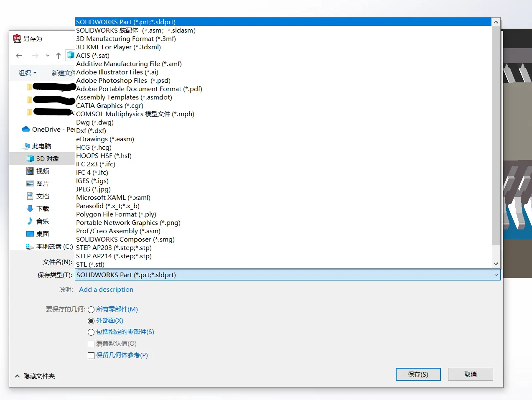Screen dimensions: 532x400
Task: Click the SOLIDWORKS logo icon in the dialog title
Action: [17, 38]
